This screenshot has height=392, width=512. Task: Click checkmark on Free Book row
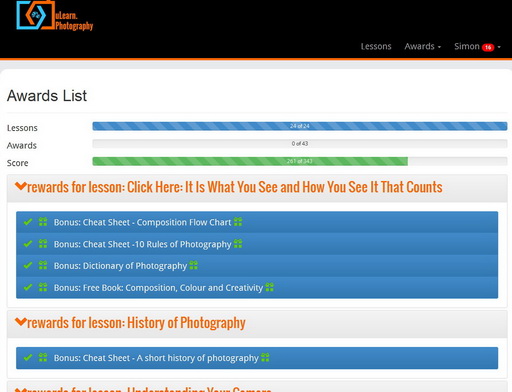pos(28,287)
